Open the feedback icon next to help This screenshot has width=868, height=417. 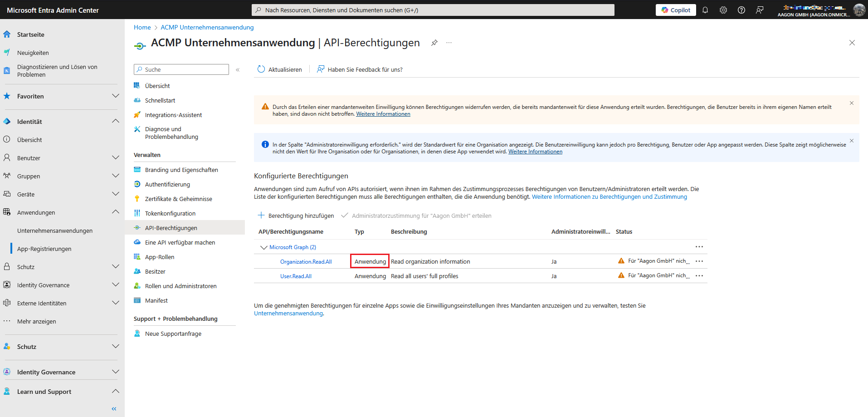[x=760, y=10]
